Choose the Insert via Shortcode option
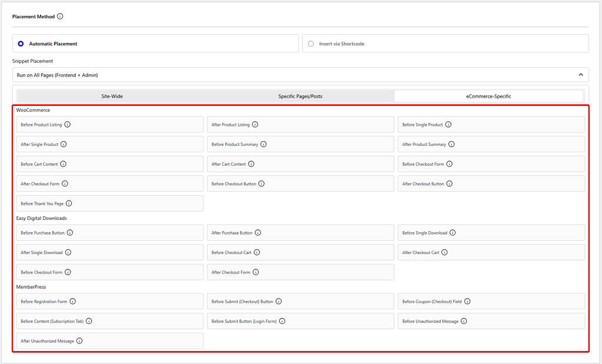 [x=311, y=43]
